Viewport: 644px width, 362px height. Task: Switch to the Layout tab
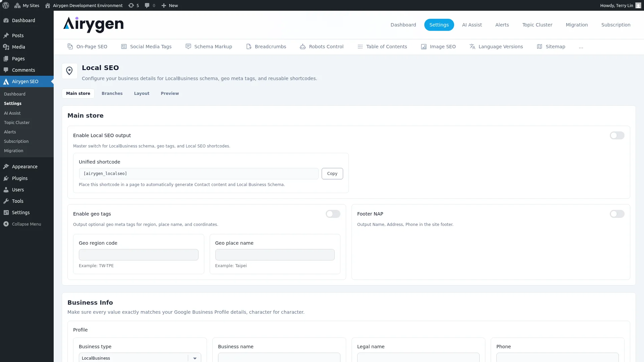point(142,94)
